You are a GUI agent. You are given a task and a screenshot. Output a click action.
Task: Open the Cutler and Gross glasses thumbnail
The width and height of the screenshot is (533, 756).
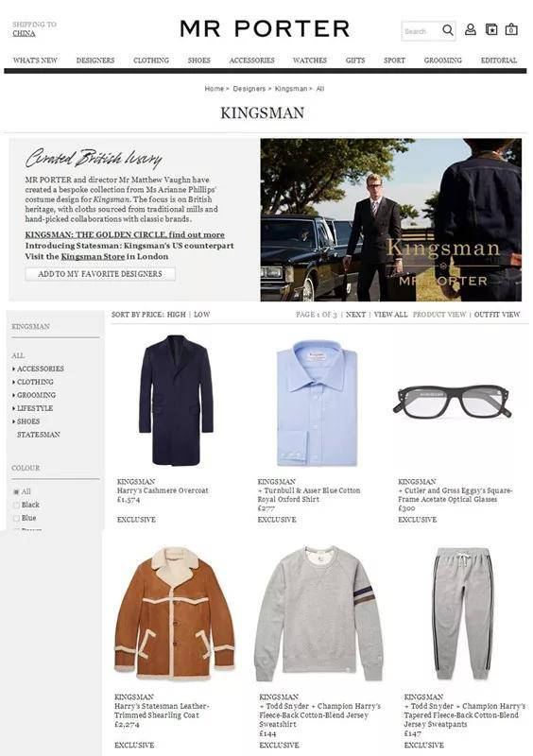[452, 401]
